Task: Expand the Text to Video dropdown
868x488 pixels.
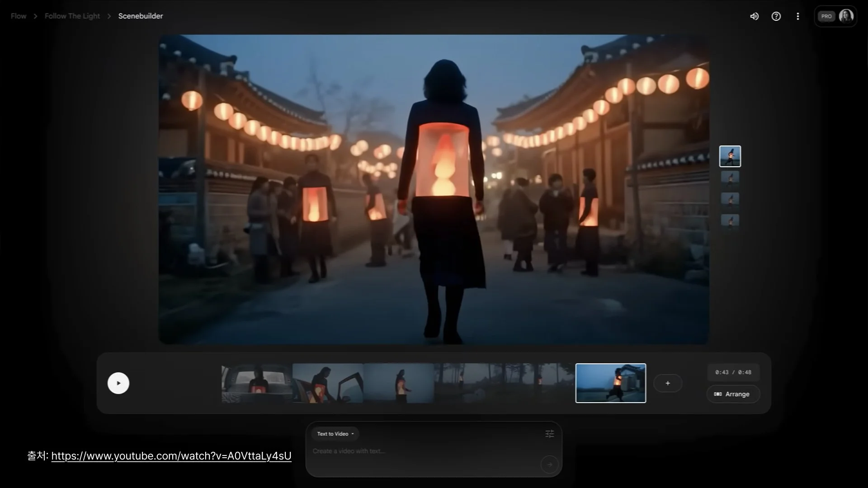Action: [x=335, y=434]
